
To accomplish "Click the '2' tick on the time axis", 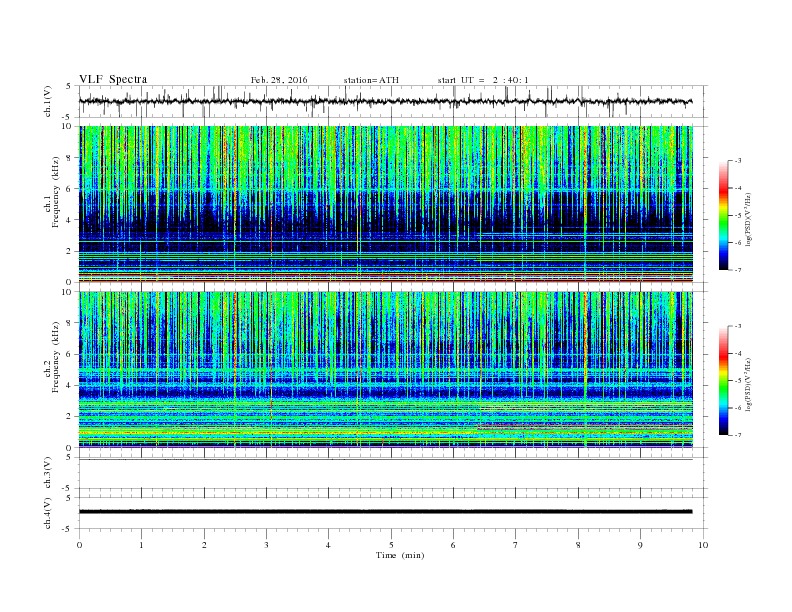I will tap(204, 545).
